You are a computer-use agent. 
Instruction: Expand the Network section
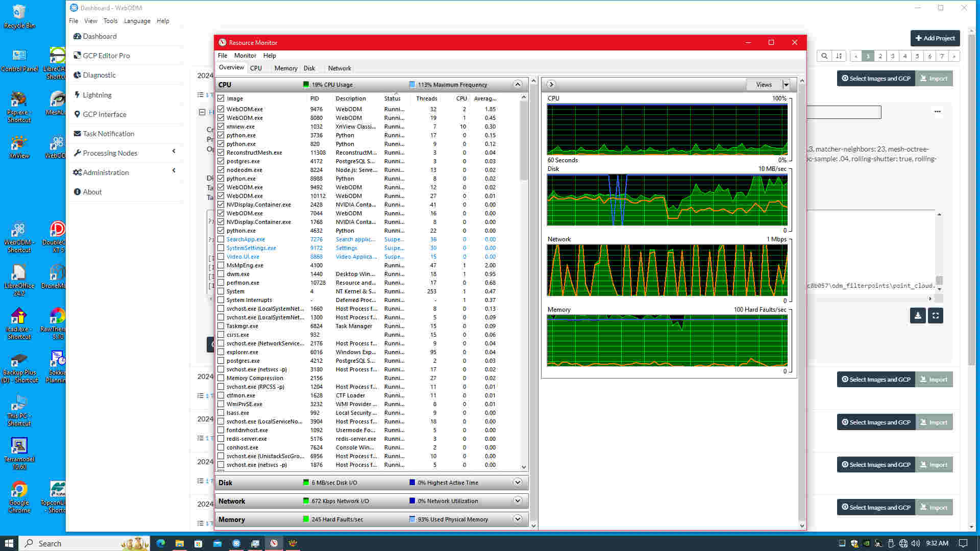point(518,501)
